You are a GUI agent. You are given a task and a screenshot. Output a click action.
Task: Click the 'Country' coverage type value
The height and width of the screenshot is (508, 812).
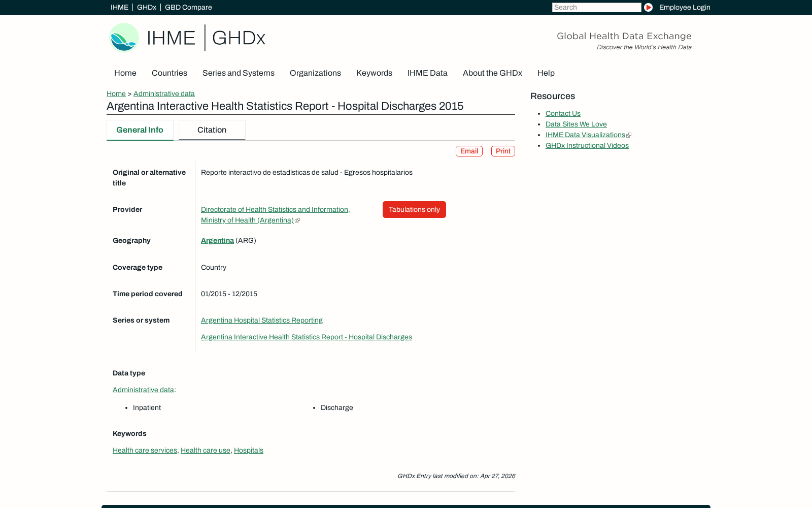pyautogui.click(x=214, y=268)
